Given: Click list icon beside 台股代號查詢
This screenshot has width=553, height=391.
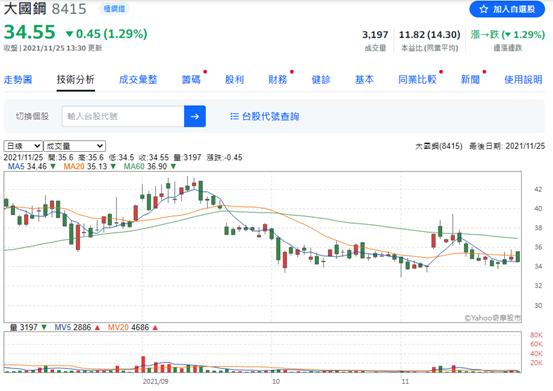Looking at the screenshot, I should click(x=234, y=116).
